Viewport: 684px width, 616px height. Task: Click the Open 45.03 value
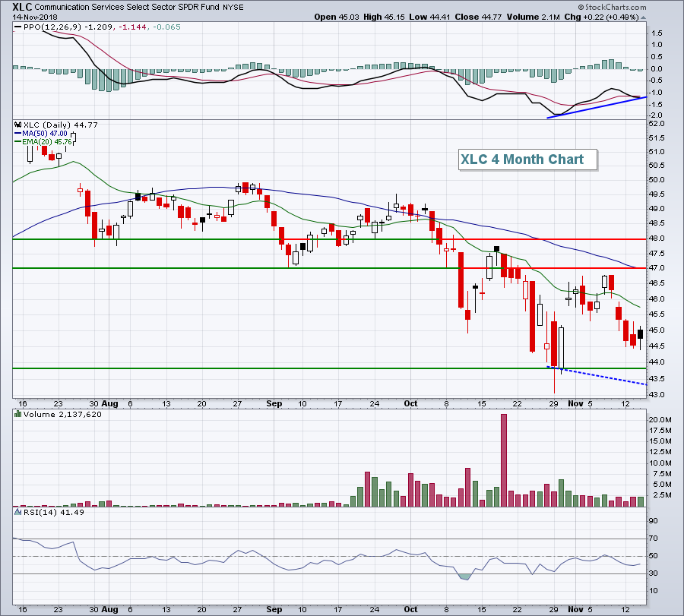tap(337, 17)
